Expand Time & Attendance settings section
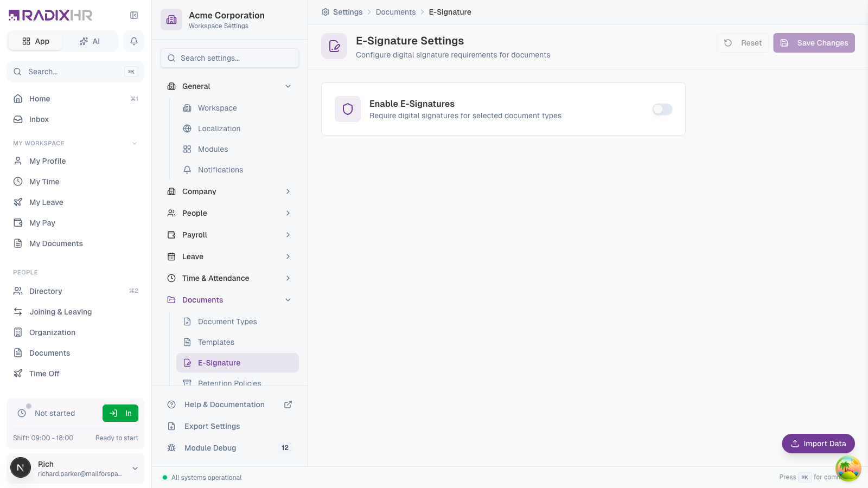This screenshot has width=868, height=488. click(288, 278)
